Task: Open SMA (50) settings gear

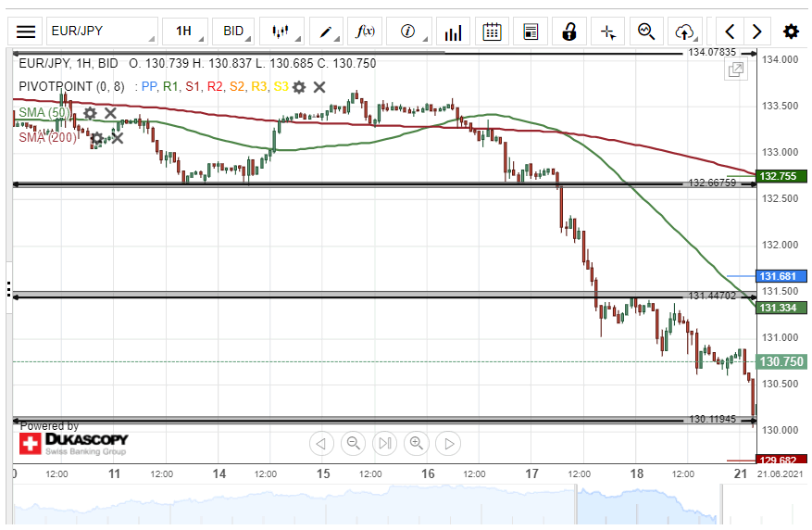Action: tap(90, 113)
